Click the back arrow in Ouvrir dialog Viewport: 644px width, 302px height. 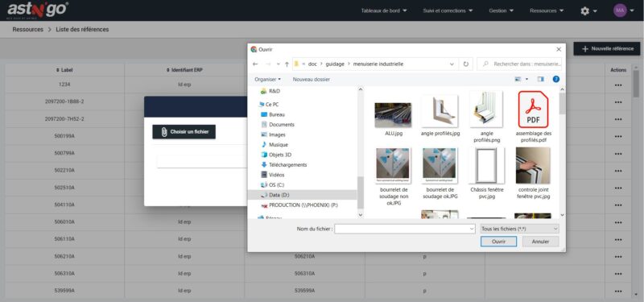coord(255,64)
